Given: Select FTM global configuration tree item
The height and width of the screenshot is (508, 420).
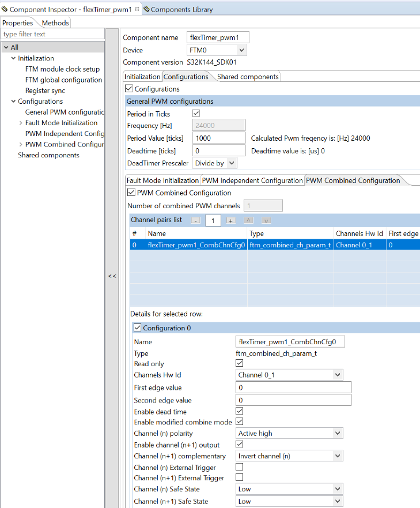Looking at the screenshot, I should coord(63,80).
